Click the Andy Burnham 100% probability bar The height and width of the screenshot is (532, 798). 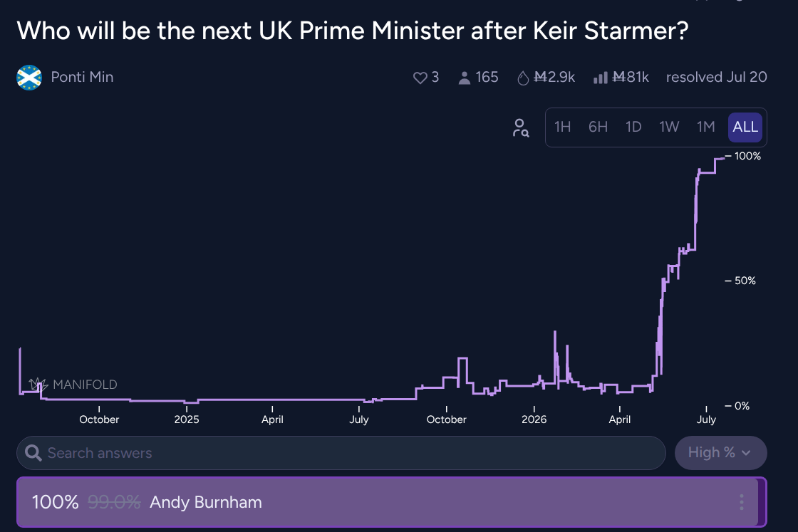(x=391, y=502)
